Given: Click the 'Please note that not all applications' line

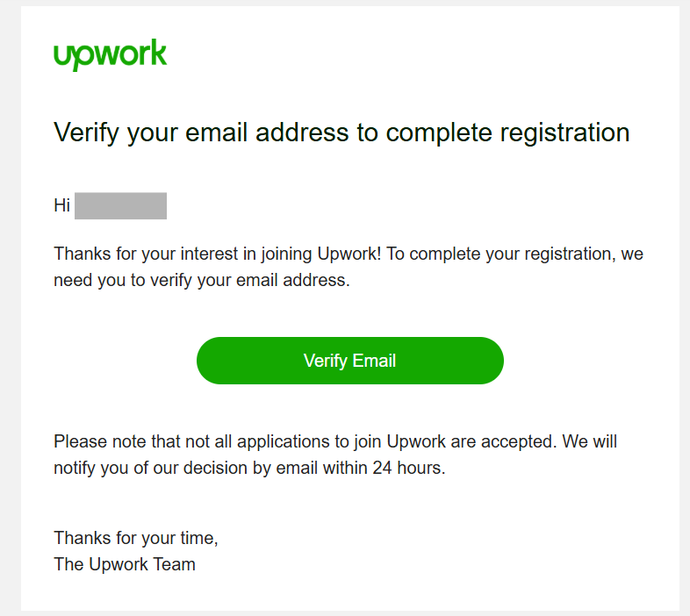Looking at the screenshot, I should [335, 441].
